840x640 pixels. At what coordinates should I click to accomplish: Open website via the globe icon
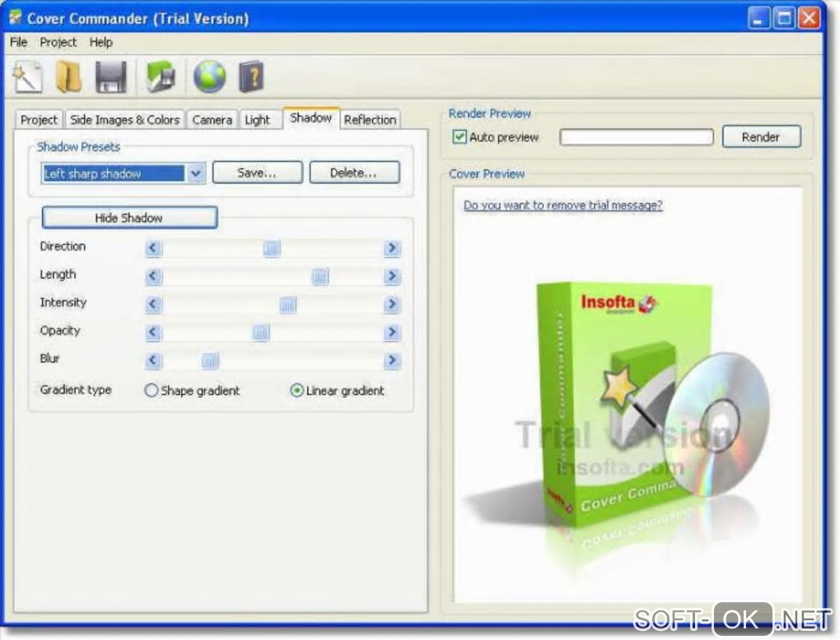coord(209,77)
